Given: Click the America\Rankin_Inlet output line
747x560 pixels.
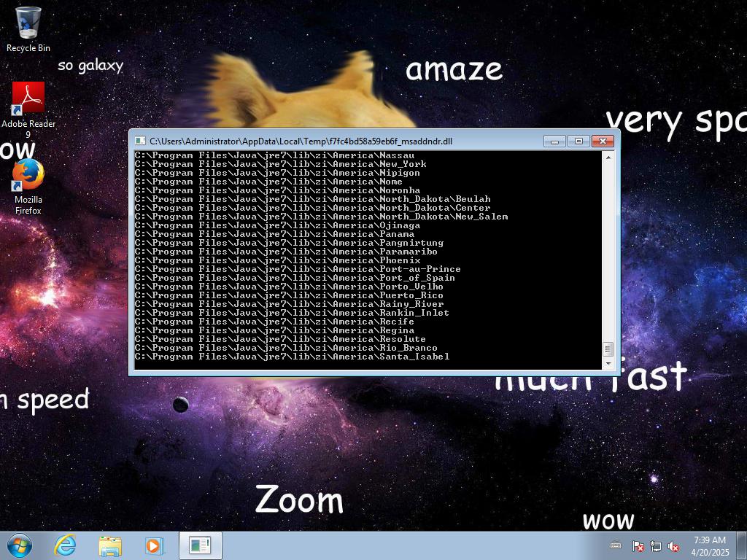Looking at the screenshot, I should (292, 313).
